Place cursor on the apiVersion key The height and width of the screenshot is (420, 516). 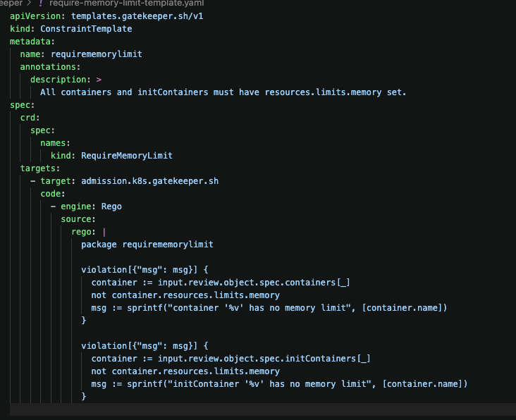(x=35, y=16)
